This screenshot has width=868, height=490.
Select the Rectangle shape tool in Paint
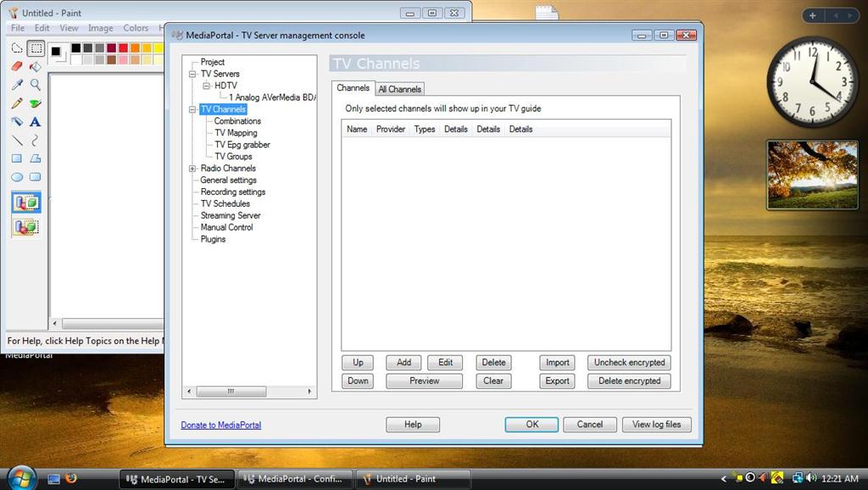pos(17,159)
